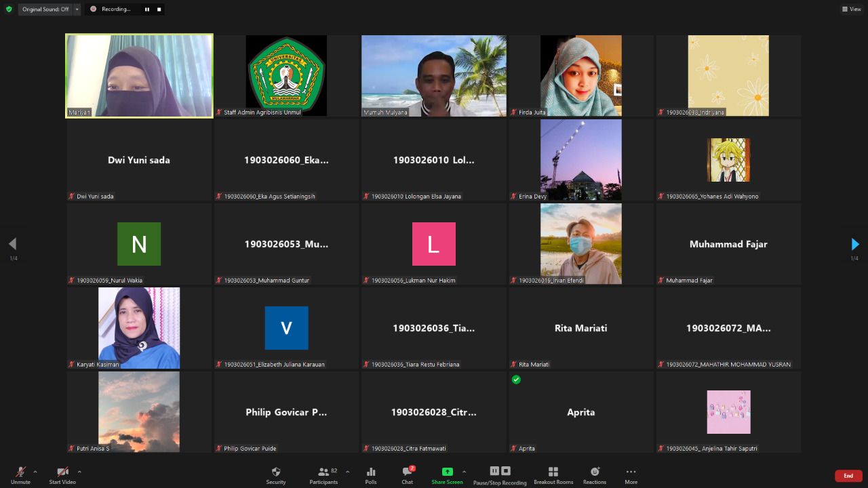Select the Muhammad Fajar tile
Viewport: 868px width, 488px height.
point(728,244)
